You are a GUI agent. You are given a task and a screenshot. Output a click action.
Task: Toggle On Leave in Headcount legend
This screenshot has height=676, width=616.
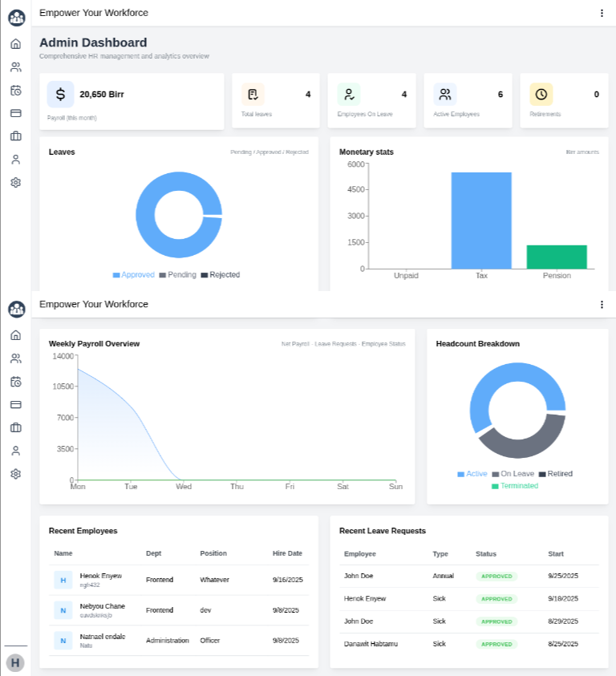pyautogui.click(x=513, y=474)
